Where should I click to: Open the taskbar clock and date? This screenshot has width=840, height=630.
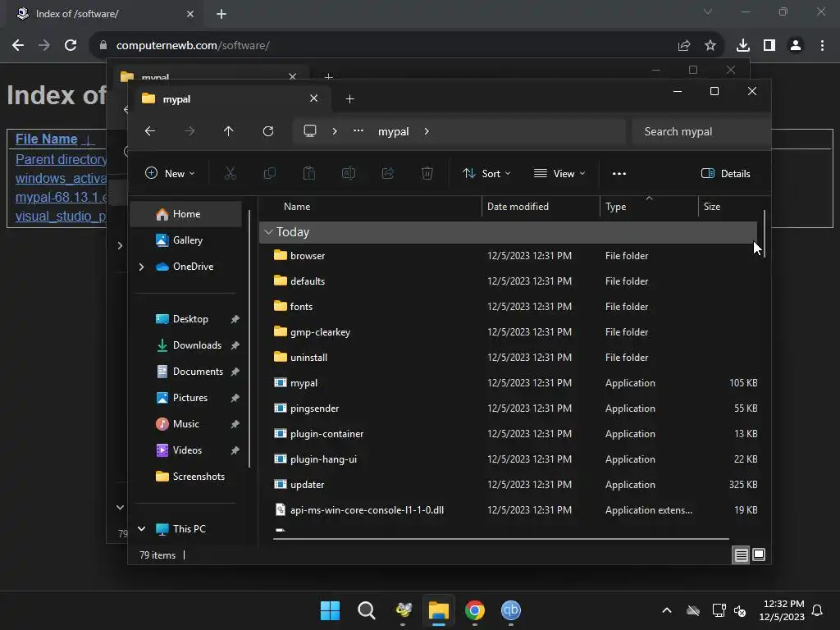coord(782,610)
